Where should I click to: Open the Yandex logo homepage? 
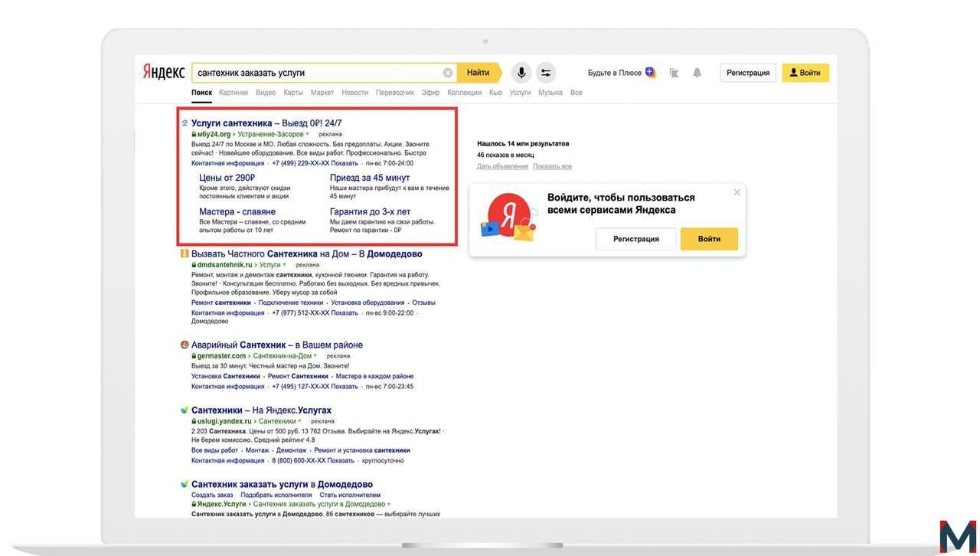click(x=164, y=72)
